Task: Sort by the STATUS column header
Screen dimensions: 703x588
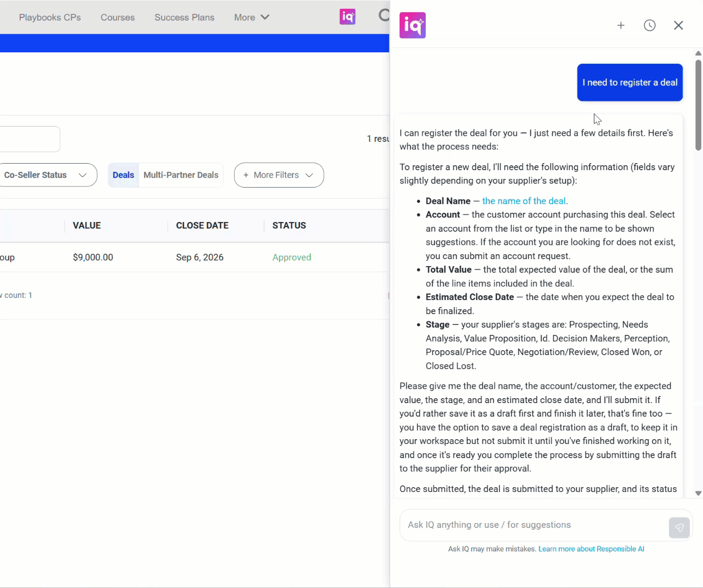Action: [x=289, y=225]
